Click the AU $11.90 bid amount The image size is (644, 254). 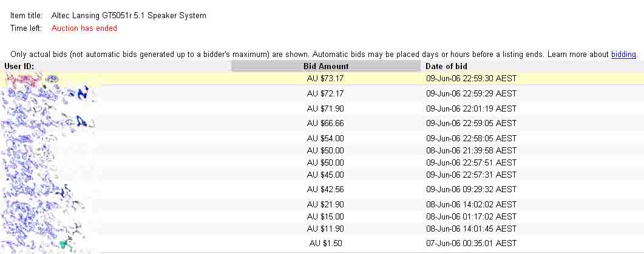click(x=325, y=229)
